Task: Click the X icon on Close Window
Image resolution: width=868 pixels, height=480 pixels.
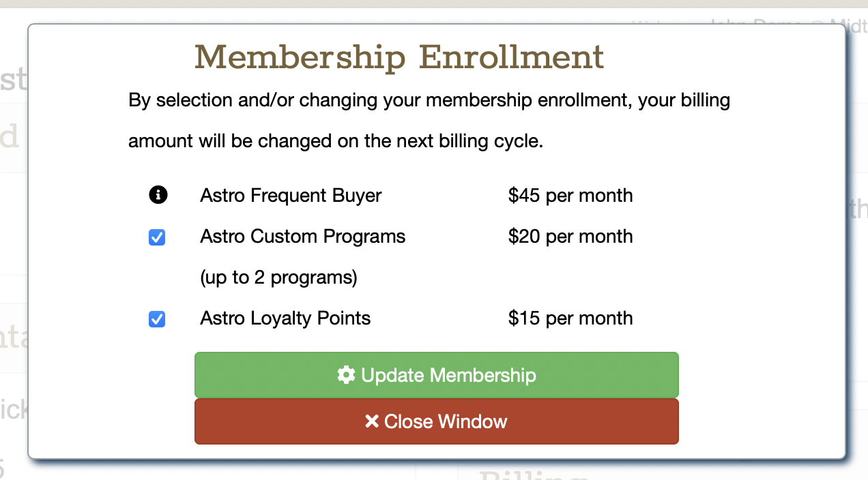Action: tap(371, 421)
